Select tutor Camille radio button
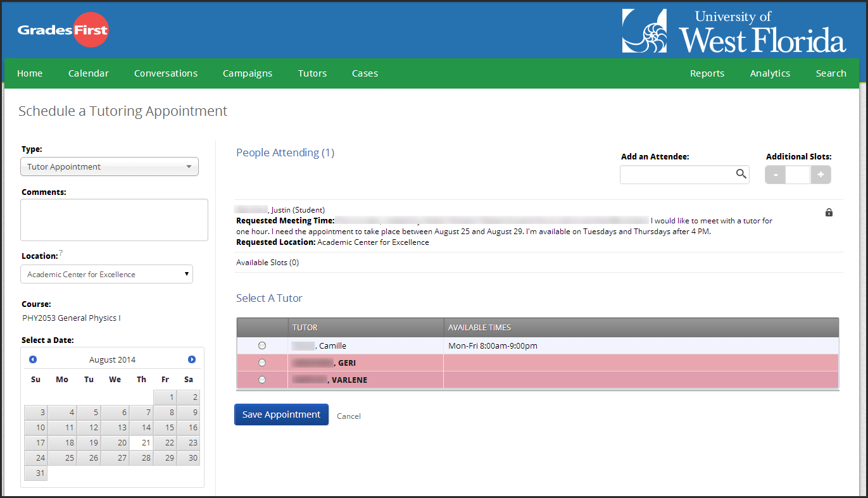Screen dimensions: 868x498 coord(262,345)
